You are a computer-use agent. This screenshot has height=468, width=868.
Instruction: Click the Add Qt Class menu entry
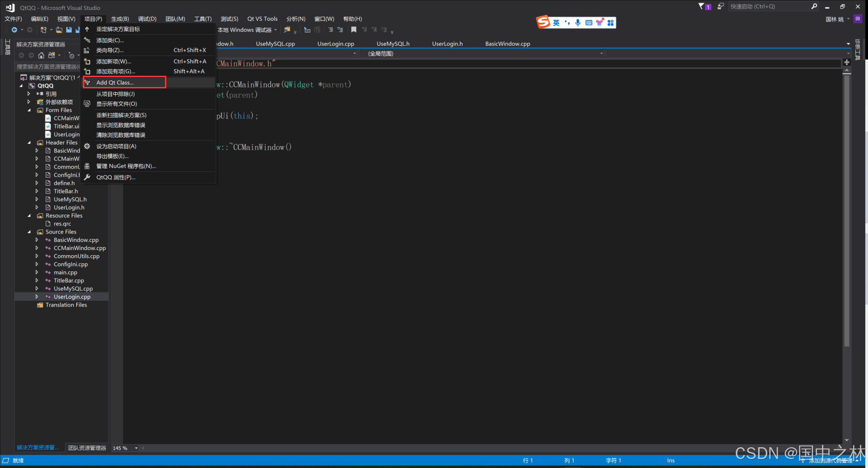149,83
